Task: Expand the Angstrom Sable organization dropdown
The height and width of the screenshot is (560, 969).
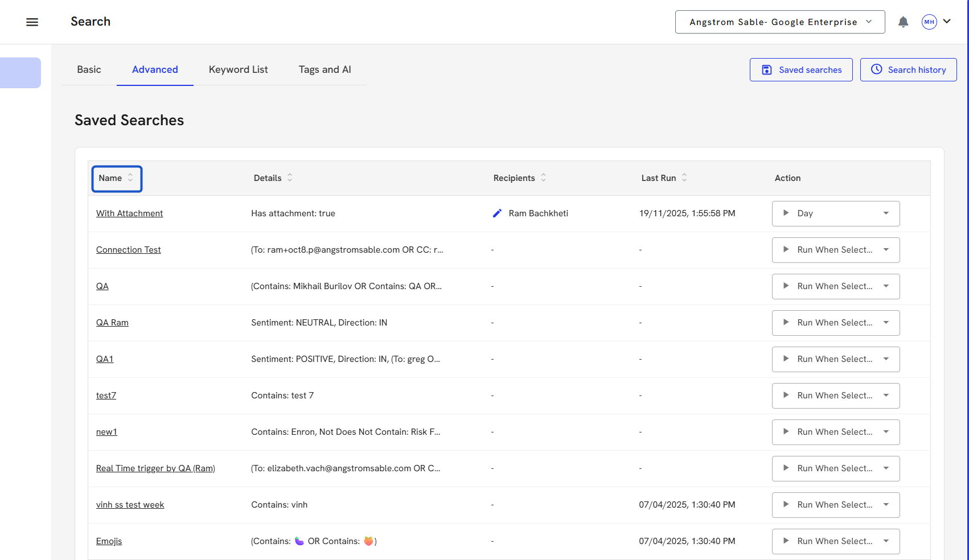Action: point(779,22)
